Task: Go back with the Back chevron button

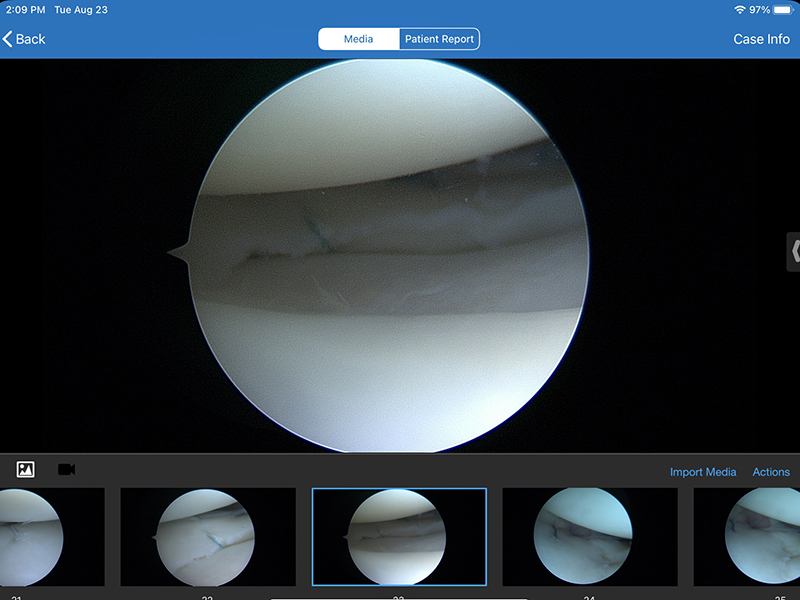Action: click(24, 39)
